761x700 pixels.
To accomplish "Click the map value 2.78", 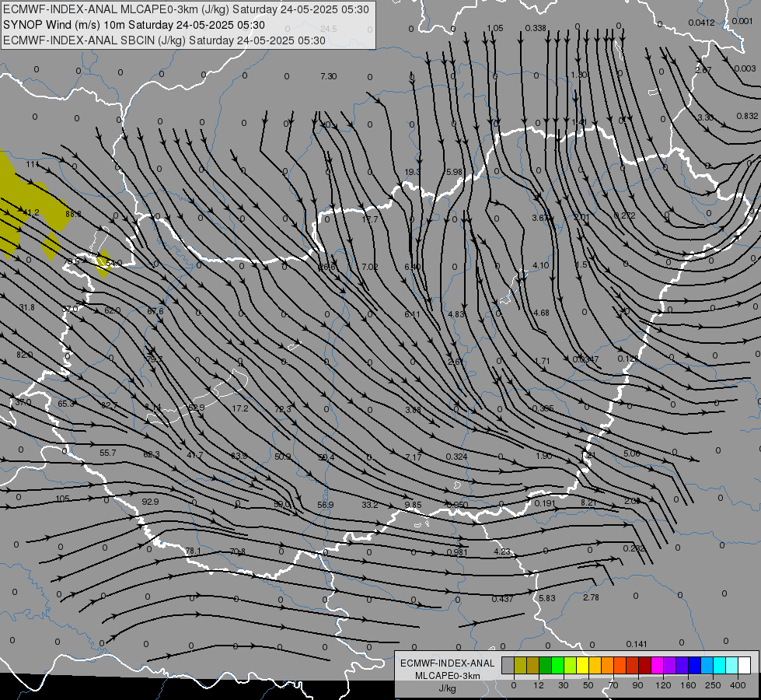I will [x=591, y=597].
